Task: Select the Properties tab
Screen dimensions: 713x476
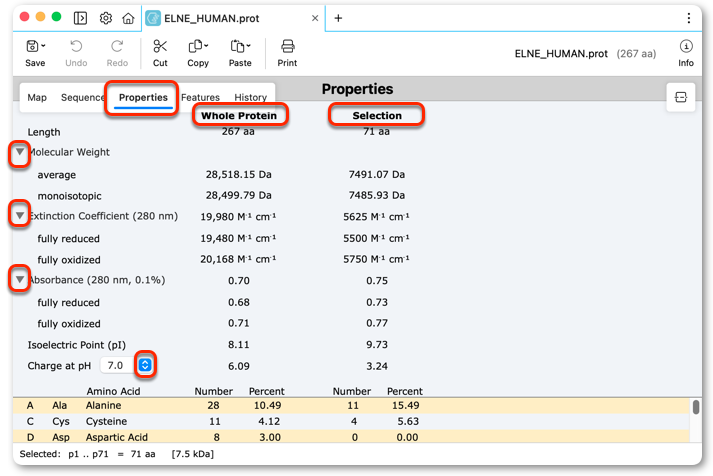Action: (x=143, y=97)
